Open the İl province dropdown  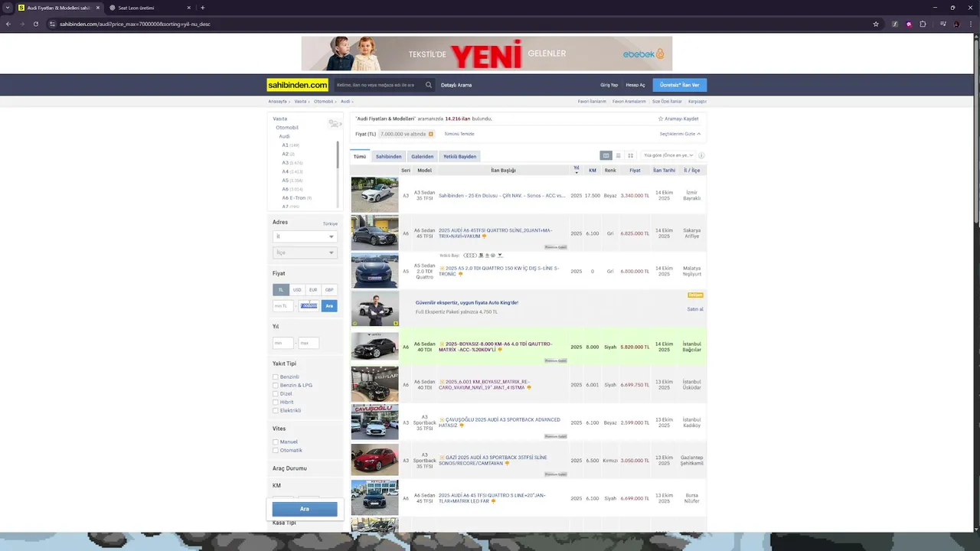tap(305, 236)
